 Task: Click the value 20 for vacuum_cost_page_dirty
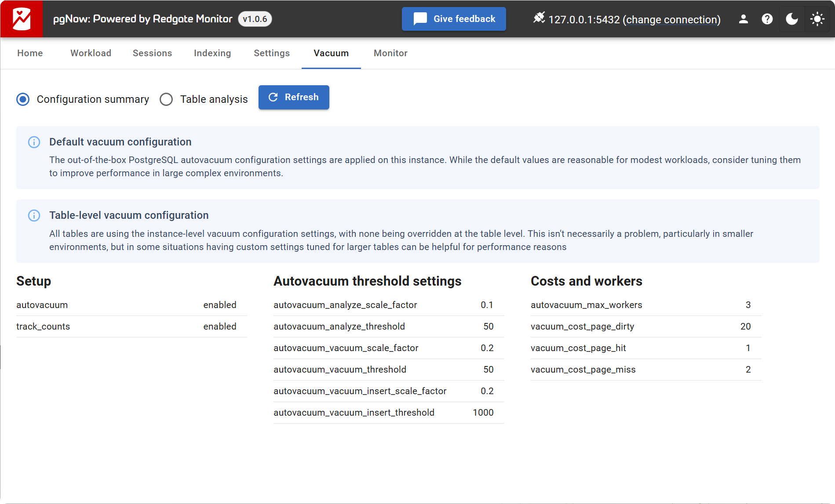(x=746, y=326)
